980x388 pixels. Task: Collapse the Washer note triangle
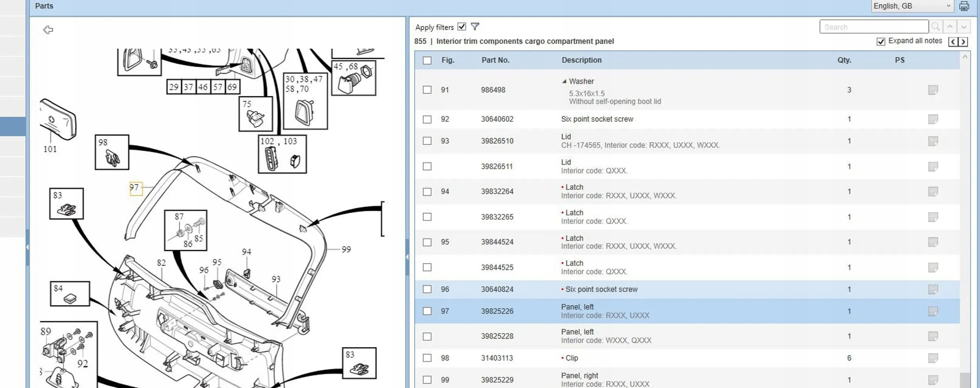coord(564,82)
